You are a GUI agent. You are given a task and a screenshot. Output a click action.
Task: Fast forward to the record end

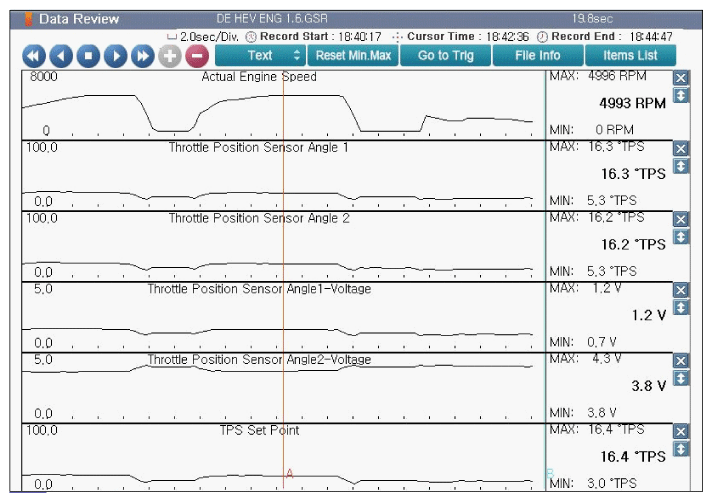click(143, 56)
